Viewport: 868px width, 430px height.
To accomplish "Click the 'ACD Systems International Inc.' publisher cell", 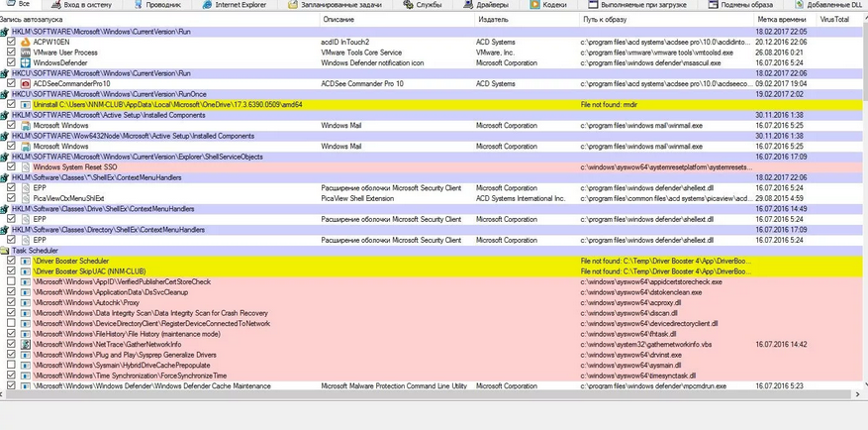I will [x=521, y=198].
